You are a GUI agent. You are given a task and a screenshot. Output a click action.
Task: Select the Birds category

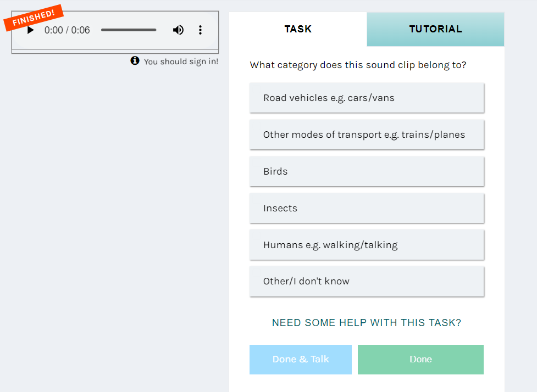[x=367, y=171]
